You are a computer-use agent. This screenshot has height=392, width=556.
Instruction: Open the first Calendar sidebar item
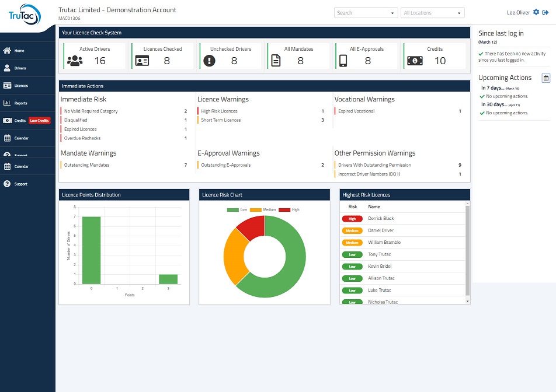[x=27, y=138]
